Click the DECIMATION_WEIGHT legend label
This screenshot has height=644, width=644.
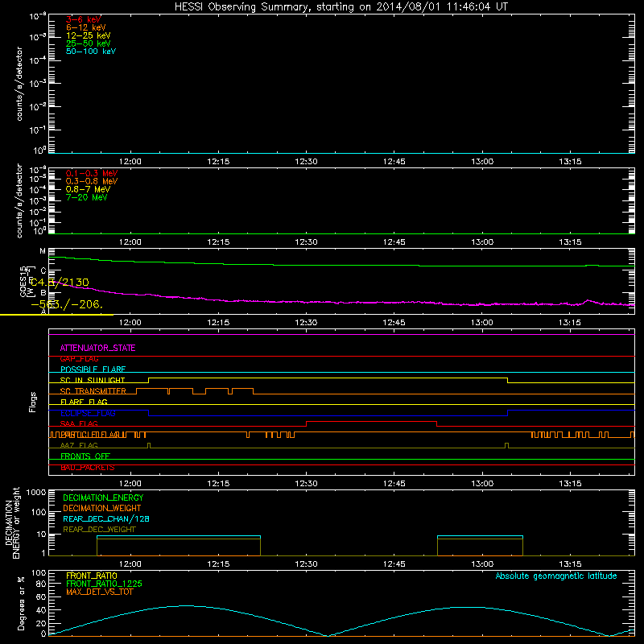[x=102, y=509]
